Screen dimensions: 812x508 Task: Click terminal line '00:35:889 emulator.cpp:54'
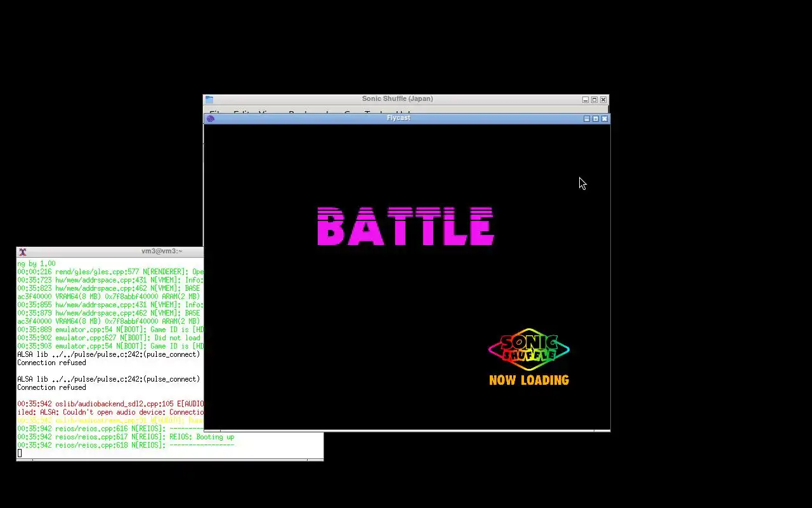pos(110,330)
